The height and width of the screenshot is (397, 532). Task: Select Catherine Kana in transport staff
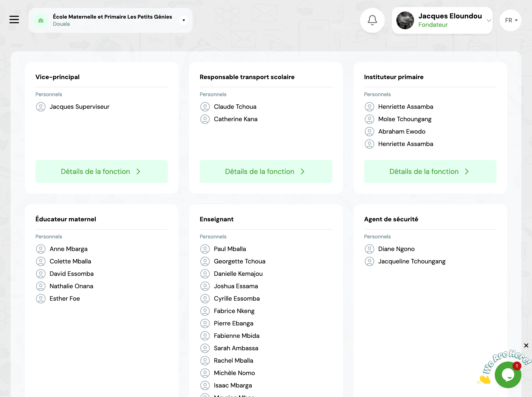tap(235, 119)
